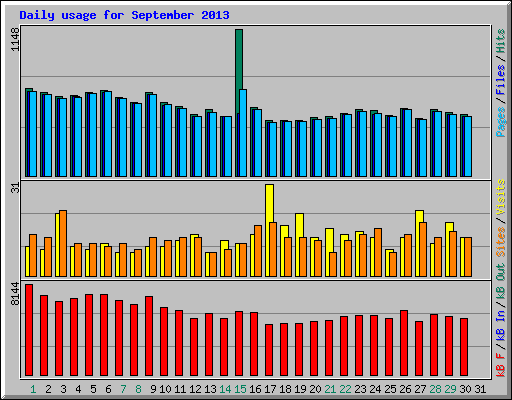The image size is (512, 400).
Task: Click the orange Sites bar for day 17
Action: (x=273, y=249)
